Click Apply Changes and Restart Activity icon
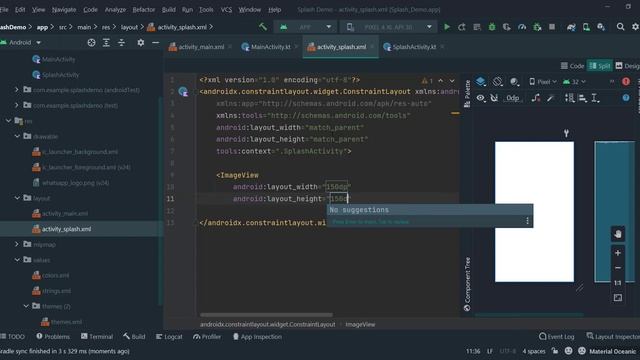640x360 pixels. [x=462, y=27]
